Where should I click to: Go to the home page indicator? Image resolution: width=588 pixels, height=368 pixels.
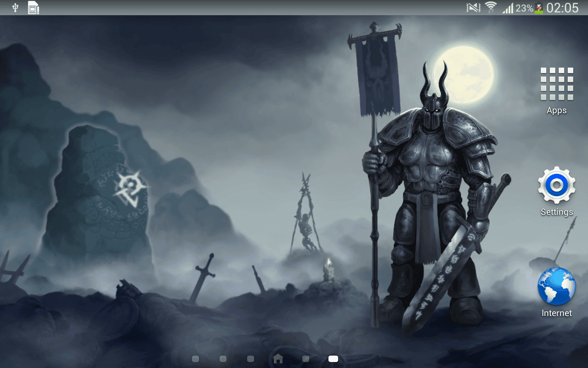click(x=278, y=358)
